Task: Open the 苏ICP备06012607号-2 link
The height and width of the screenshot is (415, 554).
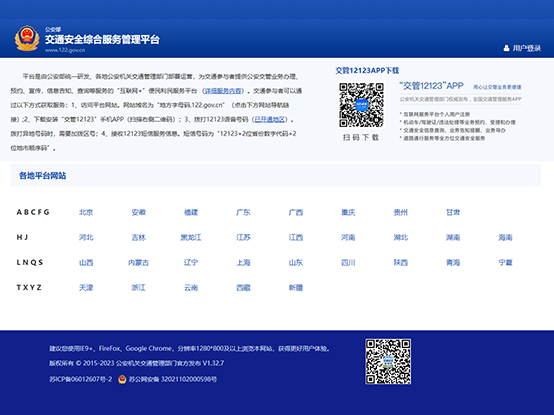Action: 81,379
